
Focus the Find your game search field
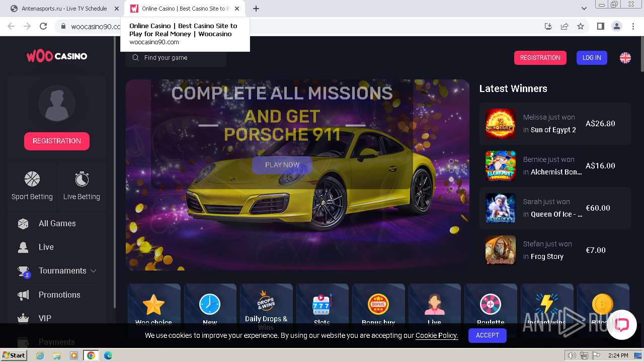pos(176,58)
